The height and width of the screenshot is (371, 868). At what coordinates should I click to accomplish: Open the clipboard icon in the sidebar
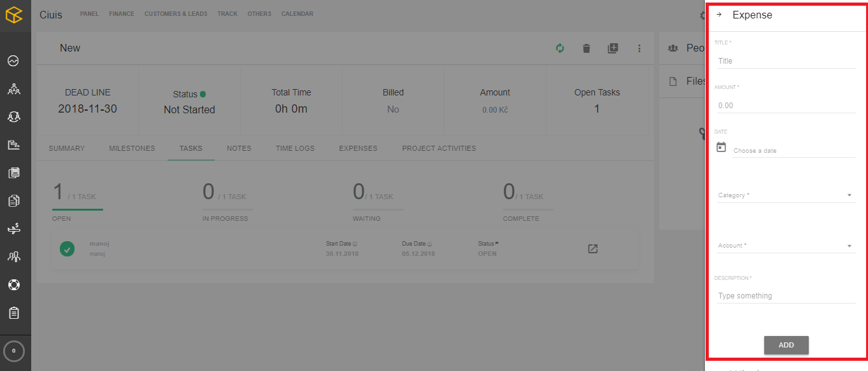pos(13,312)
